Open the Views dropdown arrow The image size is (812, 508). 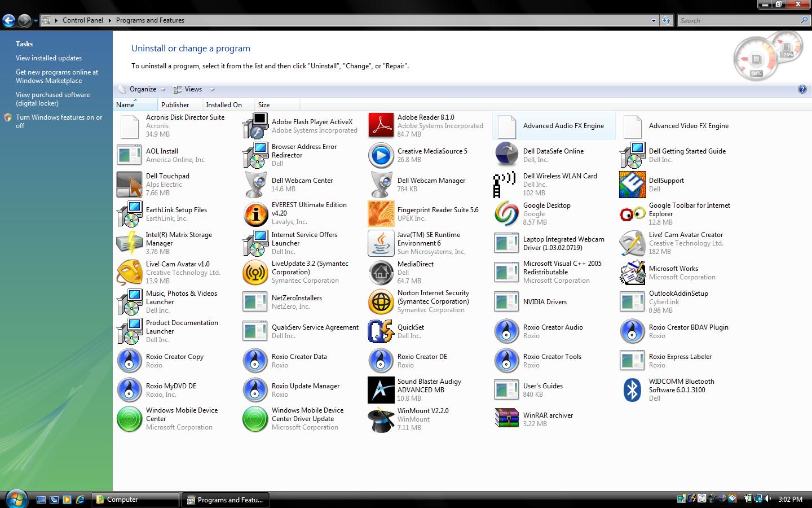click(212, 89)
